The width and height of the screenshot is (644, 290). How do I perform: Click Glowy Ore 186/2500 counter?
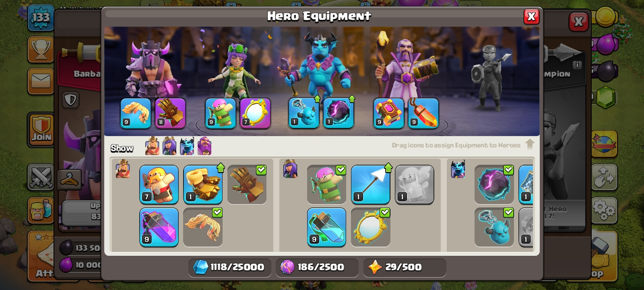[317, 267]
